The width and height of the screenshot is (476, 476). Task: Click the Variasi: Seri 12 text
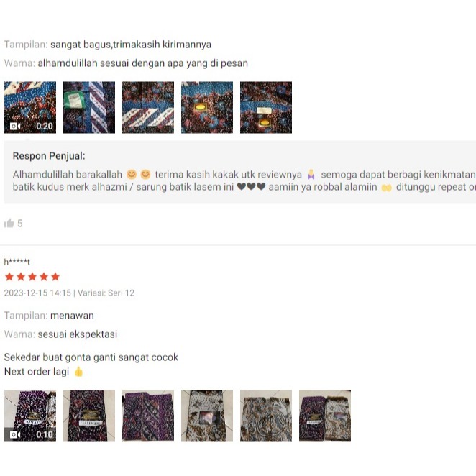106,293
